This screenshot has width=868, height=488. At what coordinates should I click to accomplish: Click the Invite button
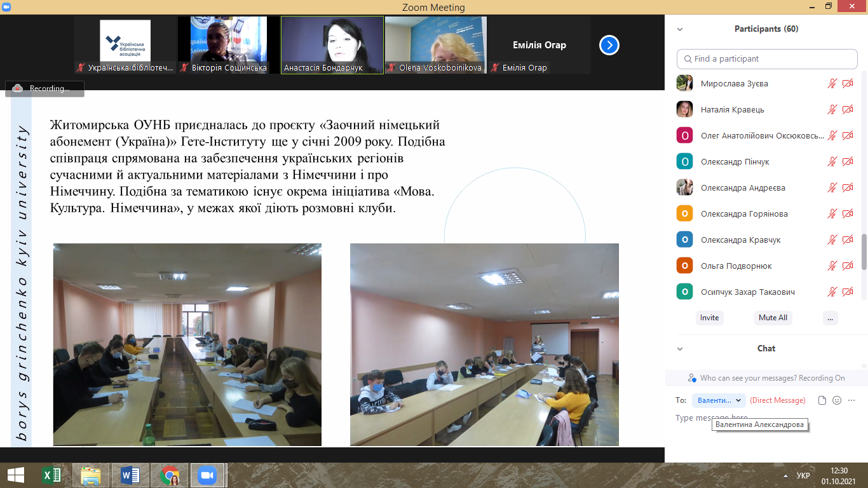point(709,318)
